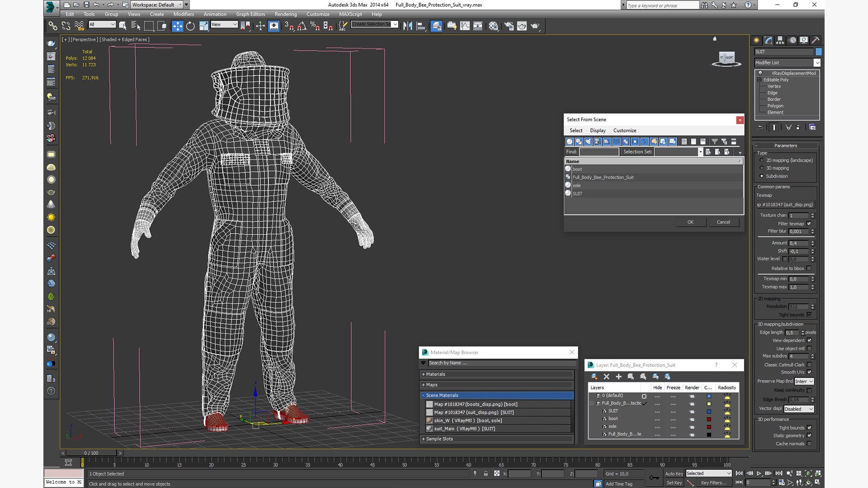Open the Utilities hammer panel tab
Viewport: 868px width, 488px height.
click(x=815, y=40)
